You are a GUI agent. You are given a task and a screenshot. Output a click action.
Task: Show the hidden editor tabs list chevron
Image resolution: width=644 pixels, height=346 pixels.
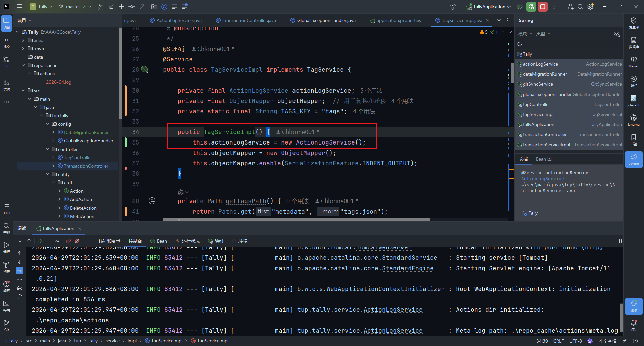click(499, 20)
